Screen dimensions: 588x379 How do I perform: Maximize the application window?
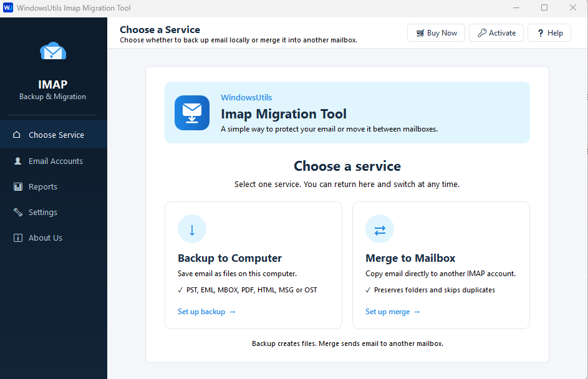pos(544,8)
